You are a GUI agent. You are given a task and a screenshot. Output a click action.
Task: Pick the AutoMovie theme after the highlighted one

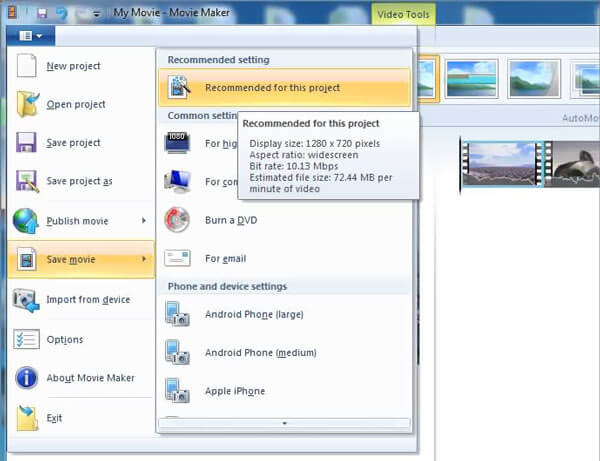[471, 78]
